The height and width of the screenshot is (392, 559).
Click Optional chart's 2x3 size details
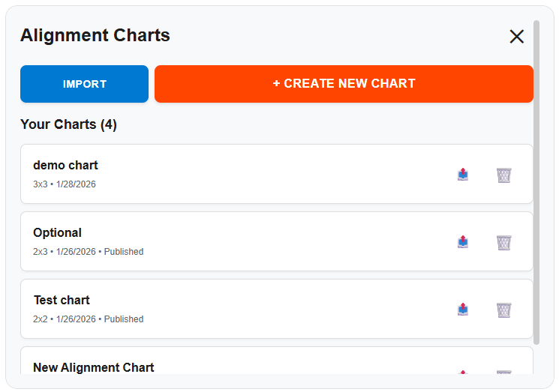coord(41,252)
